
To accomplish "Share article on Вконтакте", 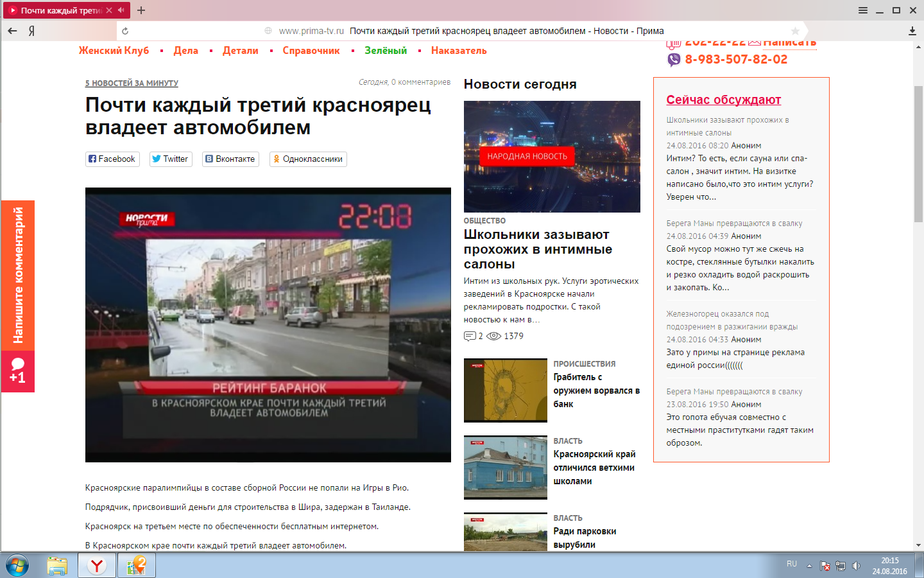I will 230,159.
